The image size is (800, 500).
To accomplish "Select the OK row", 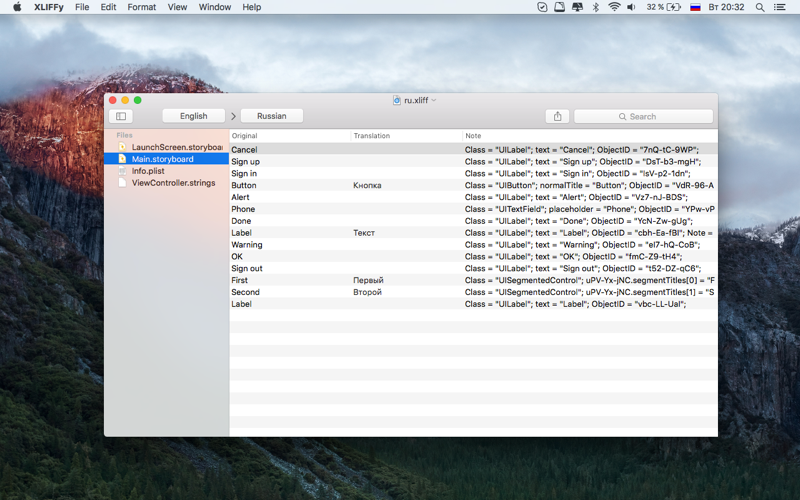I will coord(473,256).
